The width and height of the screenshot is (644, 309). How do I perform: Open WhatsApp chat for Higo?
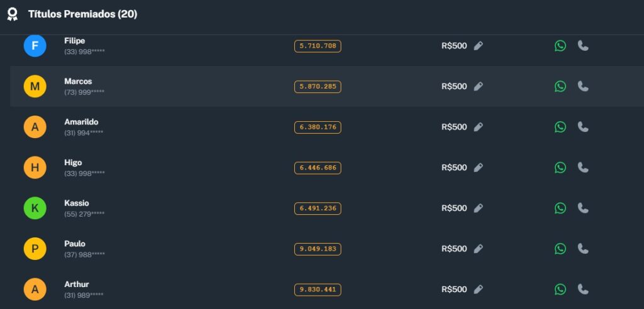click(560, 168)
